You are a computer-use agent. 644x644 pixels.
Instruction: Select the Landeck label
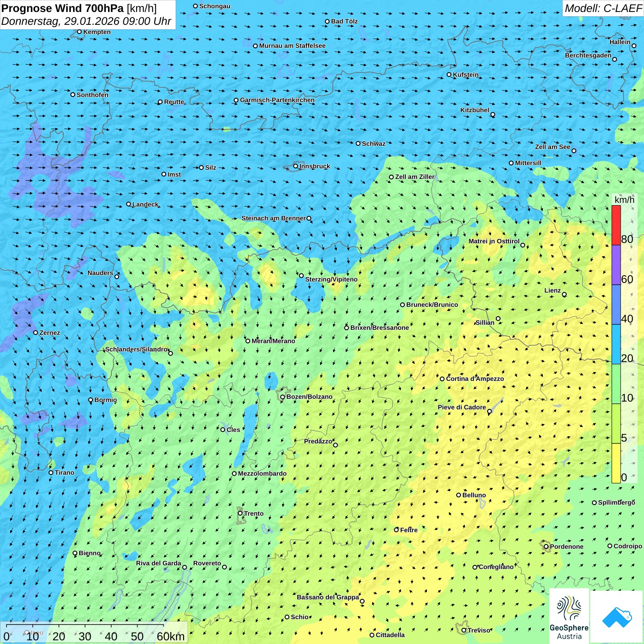[x=145, y=204]
